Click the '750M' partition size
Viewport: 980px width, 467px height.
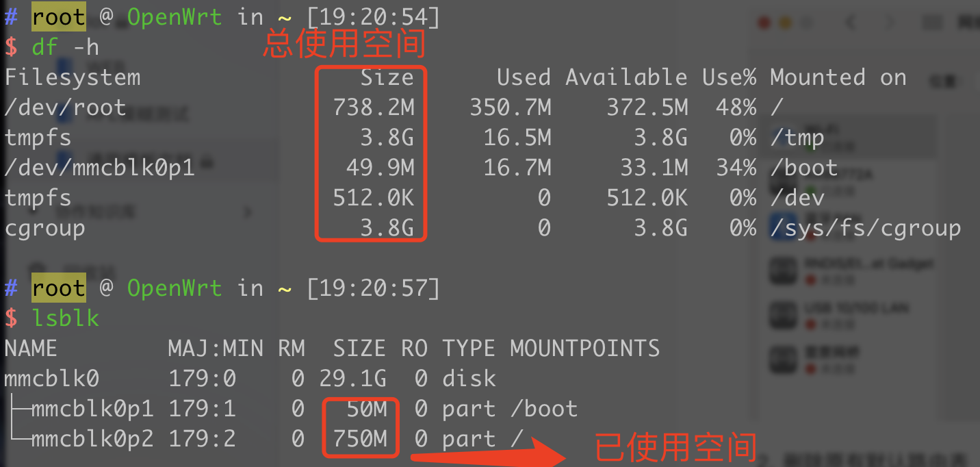coord(359,439)
